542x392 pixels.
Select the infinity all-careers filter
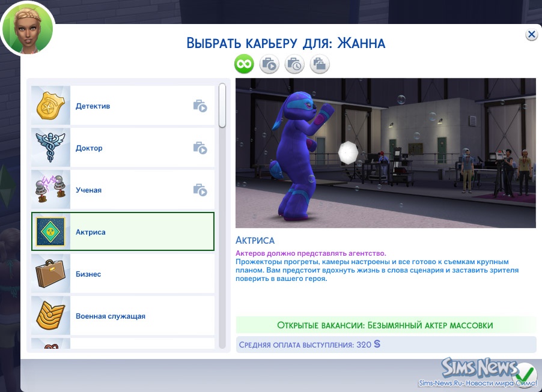(x=245, y=64)
